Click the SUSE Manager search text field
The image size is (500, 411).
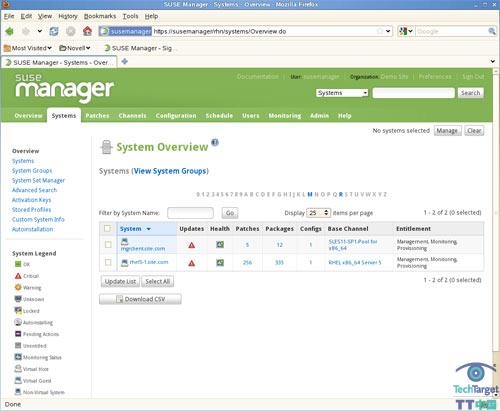[413, 93]
